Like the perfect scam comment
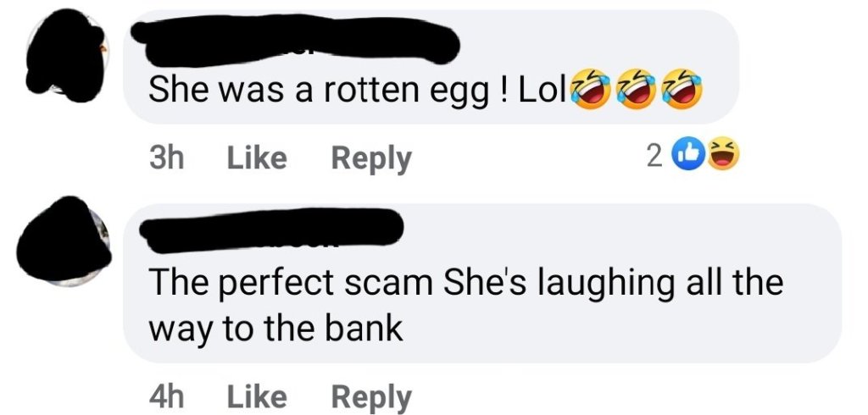Viewport: 868px width, 415px height. coord(257,396)
